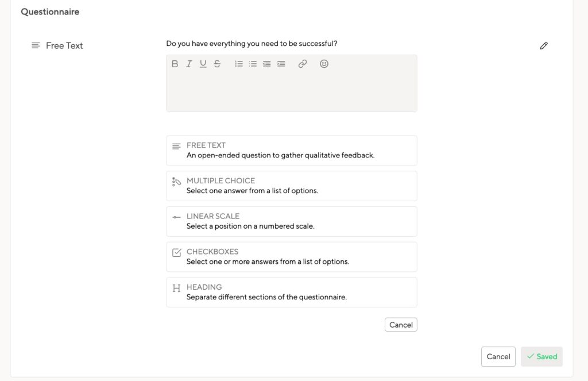588x381 pixels.
Task: Click the bottom Cancel button beside Saved
Action: 498,357
